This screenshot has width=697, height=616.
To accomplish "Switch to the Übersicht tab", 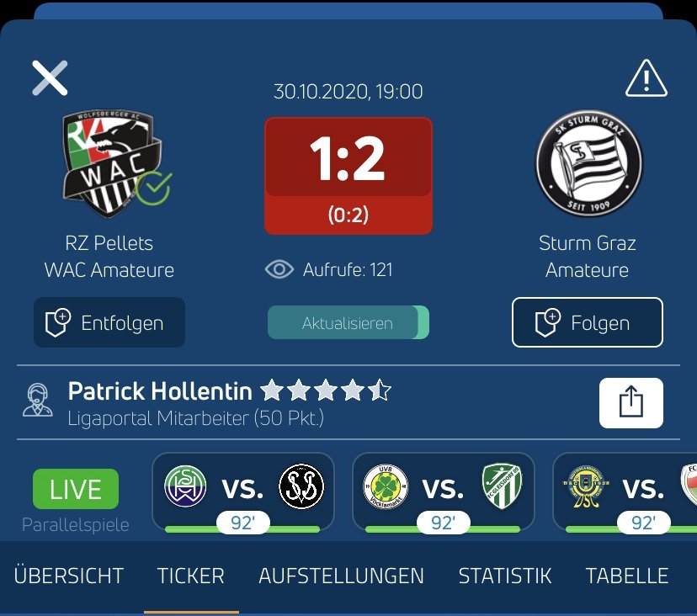I will [x=68, y=576].
